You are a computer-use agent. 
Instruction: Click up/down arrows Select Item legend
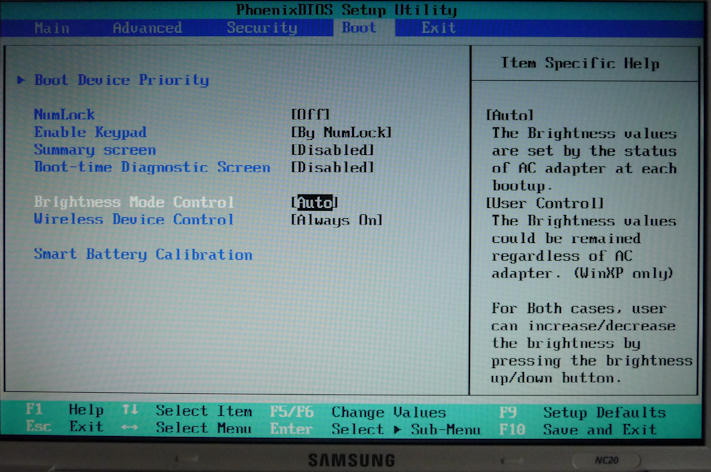187,411
